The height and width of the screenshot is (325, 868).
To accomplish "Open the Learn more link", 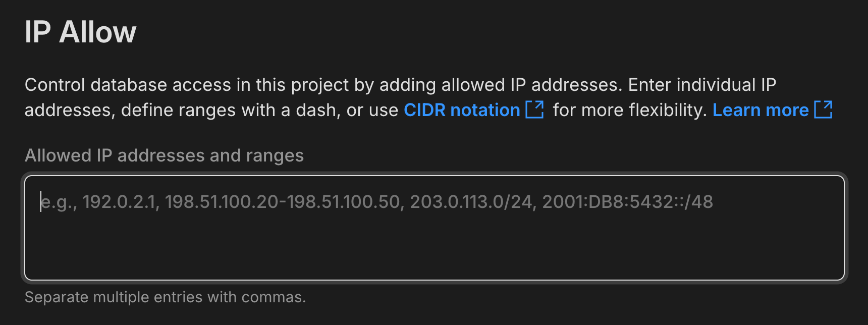I will [x=760, y=110].
